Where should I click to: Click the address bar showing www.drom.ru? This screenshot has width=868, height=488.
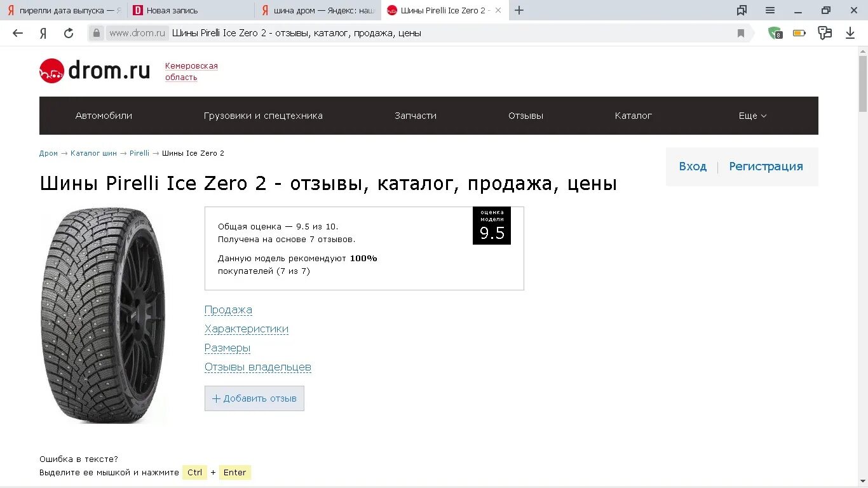click(419, 33)
